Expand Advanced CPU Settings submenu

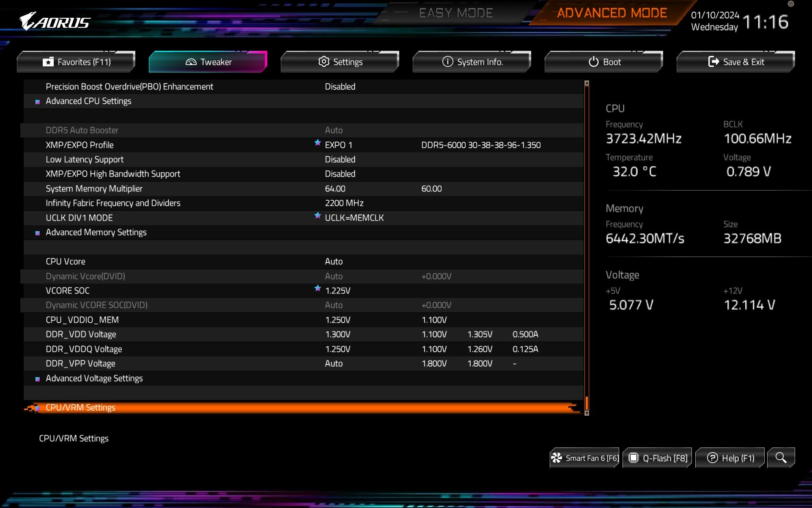[x=304, y=101]
